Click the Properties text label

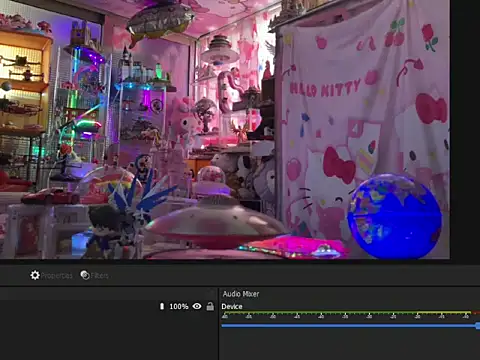coord(57,276)
